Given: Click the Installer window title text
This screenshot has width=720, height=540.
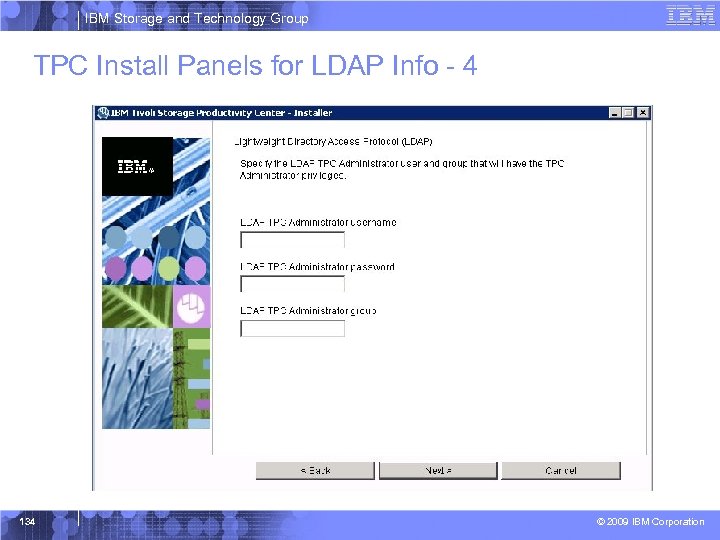Looking at the screenshot, I should [221, 113].
